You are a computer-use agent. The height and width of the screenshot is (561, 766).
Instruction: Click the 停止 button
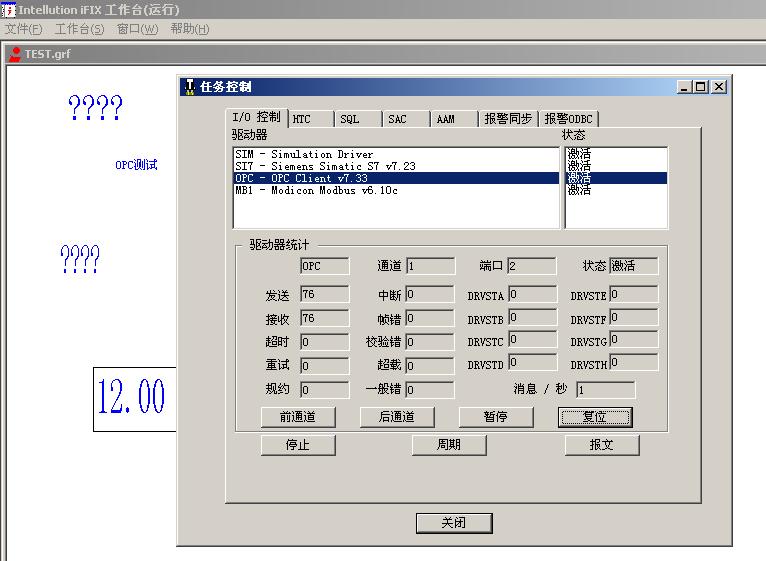(x=298, y=445)
